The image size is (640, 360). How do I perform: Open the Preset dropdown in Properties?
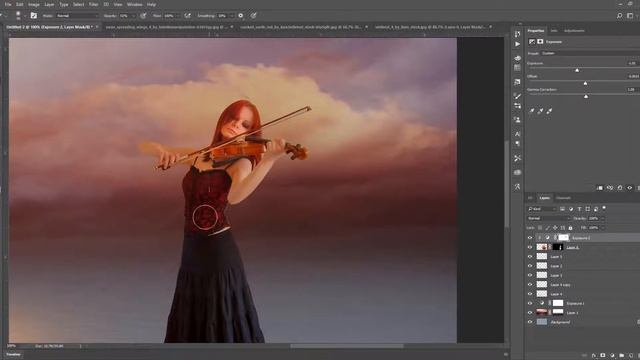[x=590, y=53]
